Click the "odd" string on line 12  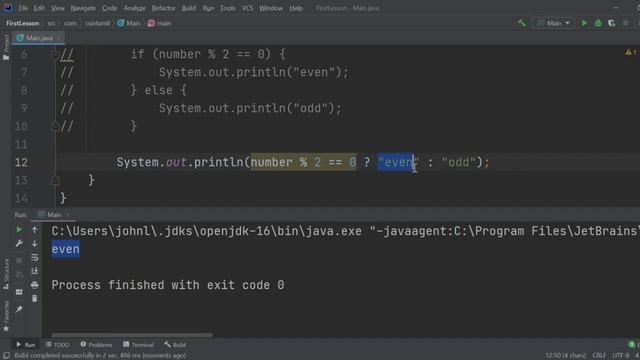click(x=459, y=162)
